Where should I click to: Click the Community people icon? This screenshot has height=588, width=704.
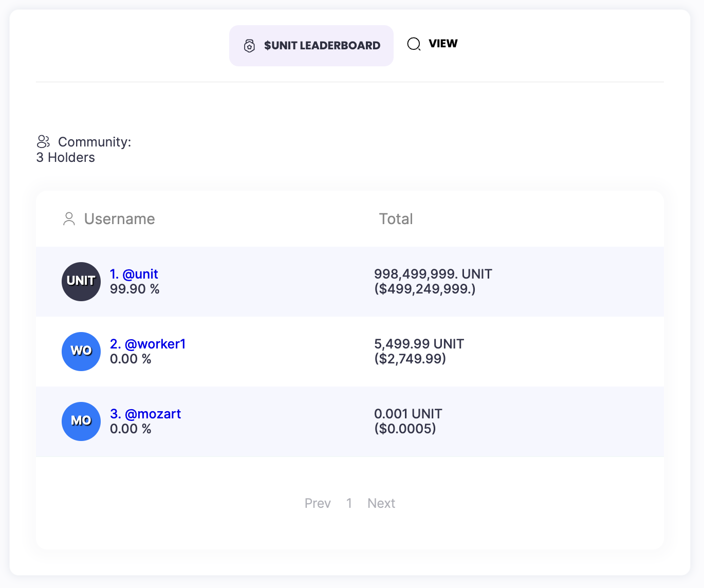43,141
